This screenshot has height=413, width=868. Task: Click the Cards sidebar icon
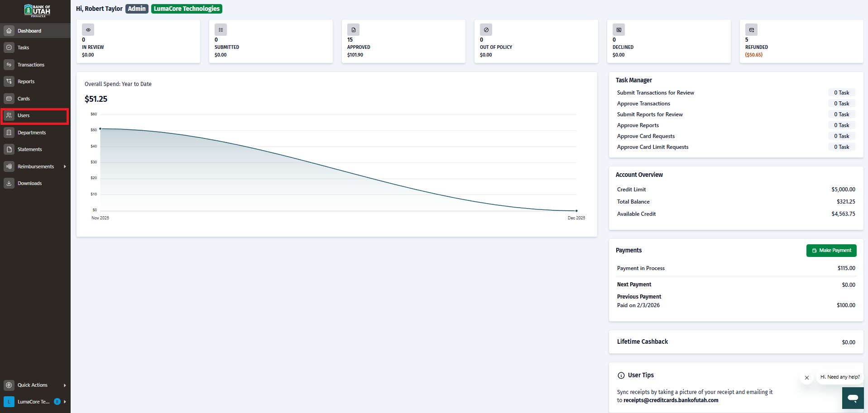(x=9, y=99)
